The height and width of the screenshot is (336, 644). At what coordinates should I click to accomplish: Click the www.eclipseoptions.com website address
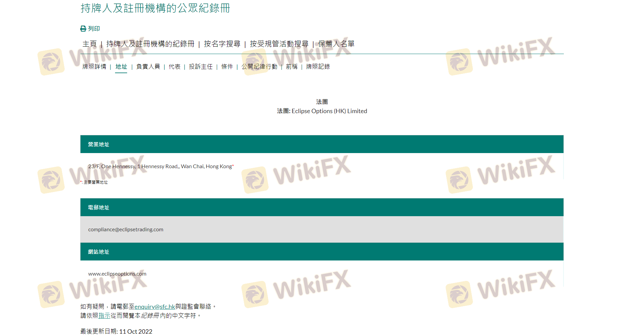click(x=117, y=274)
